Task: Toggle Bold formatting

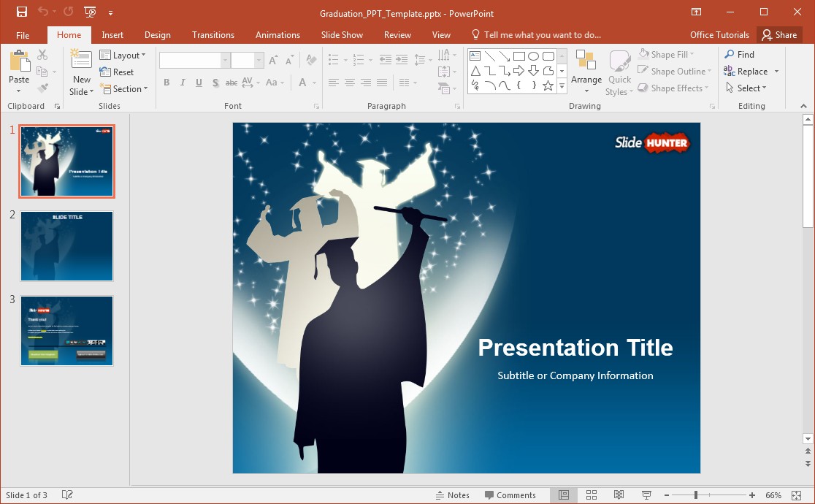Action: [x=167, y=83]
